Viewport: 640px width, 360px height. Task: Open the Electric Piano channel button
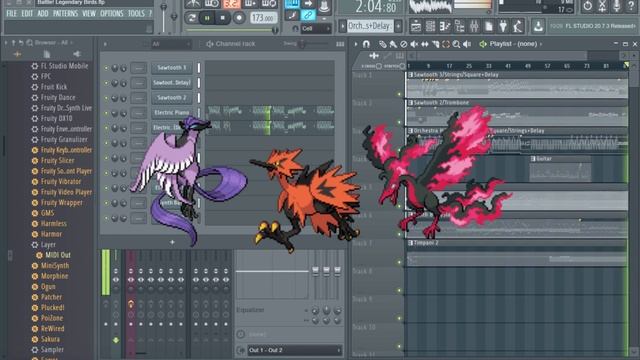point(172,113)
